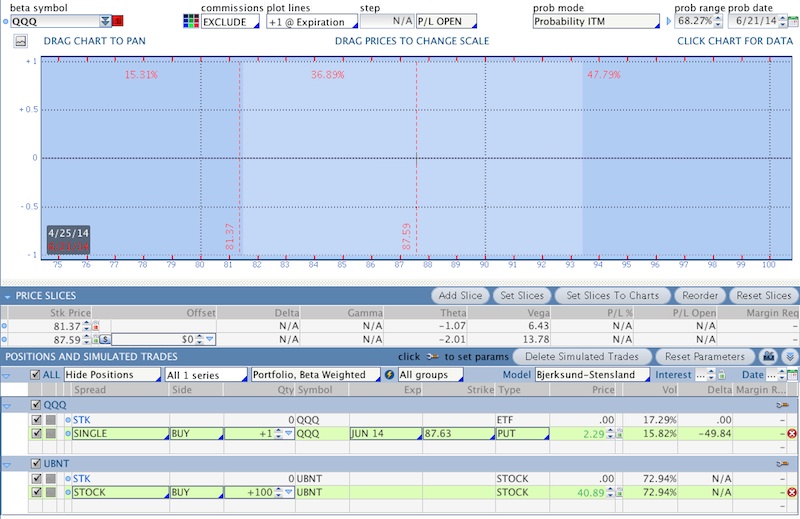Toggle the UBNT group checkbox

(36, 463)
